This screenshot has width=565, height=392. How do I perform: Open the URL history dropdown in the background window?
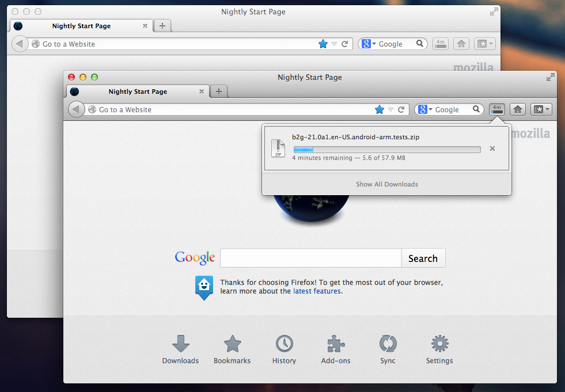(x=335, y=44)
